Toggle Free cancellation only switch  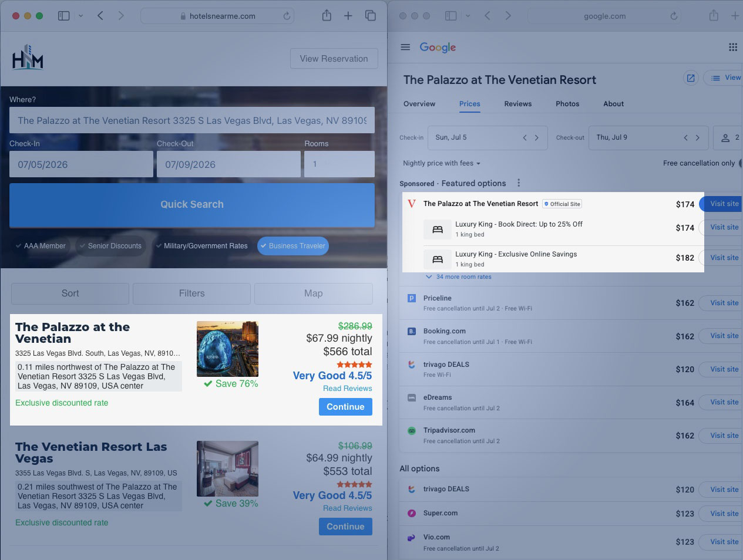click(x=740, y=163)
